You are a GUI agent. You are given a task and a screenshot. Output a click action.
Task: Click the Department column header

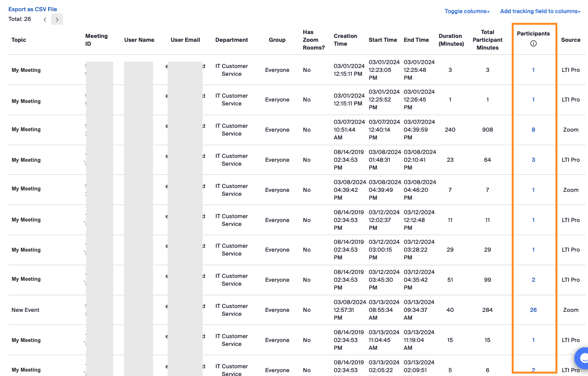(232, 40)
